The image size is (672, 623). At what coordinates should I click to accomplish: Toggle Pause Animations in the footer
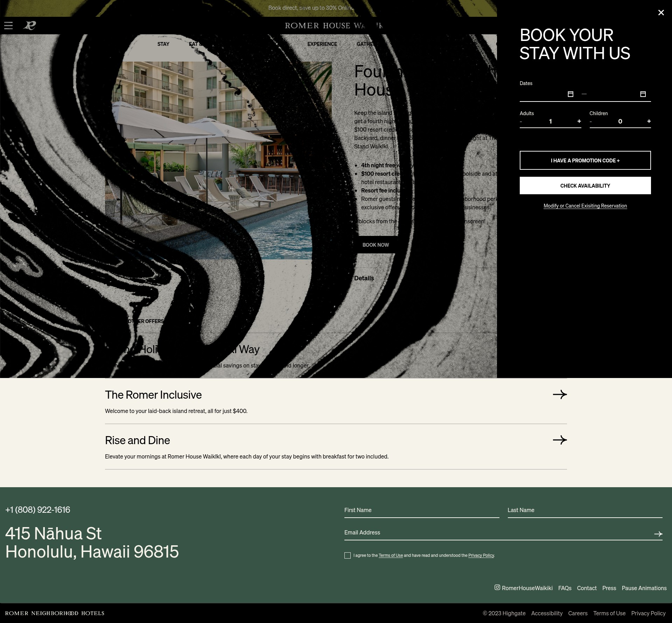click(644, 588)
